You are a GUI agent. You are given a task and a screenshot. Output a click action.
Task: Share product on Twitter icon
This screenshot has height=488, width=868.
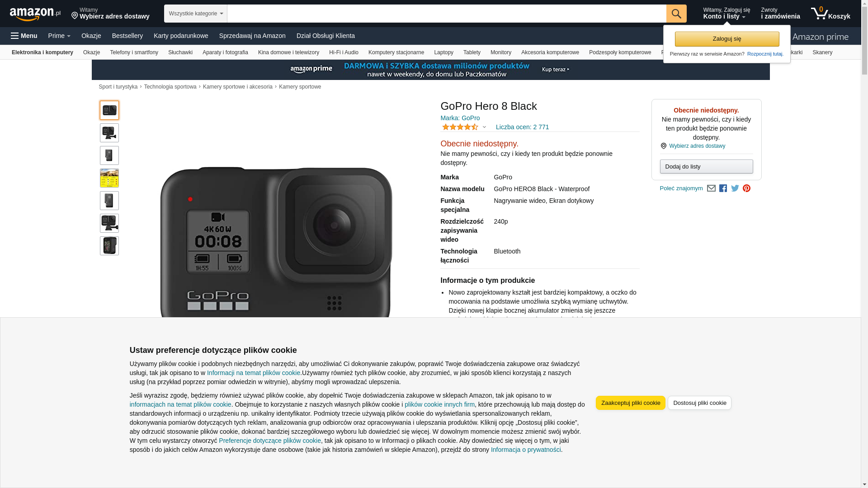(735, 188)
